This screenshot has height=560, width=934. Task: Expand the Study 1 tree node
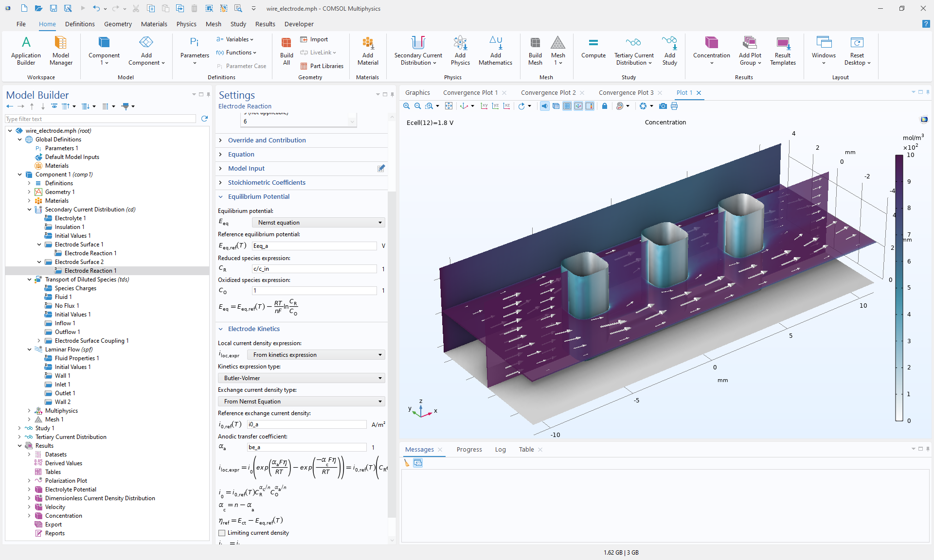point(19,428)
